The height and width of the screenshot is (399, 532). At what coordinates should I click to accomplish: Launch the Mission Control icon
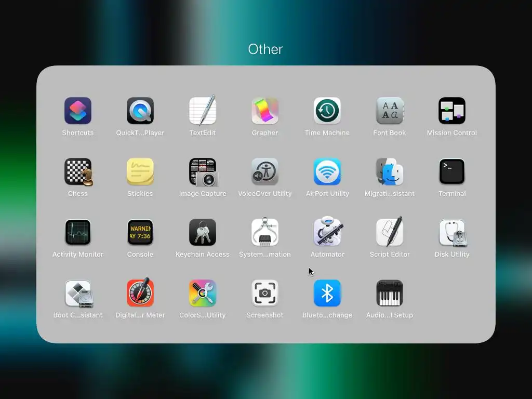452,111
